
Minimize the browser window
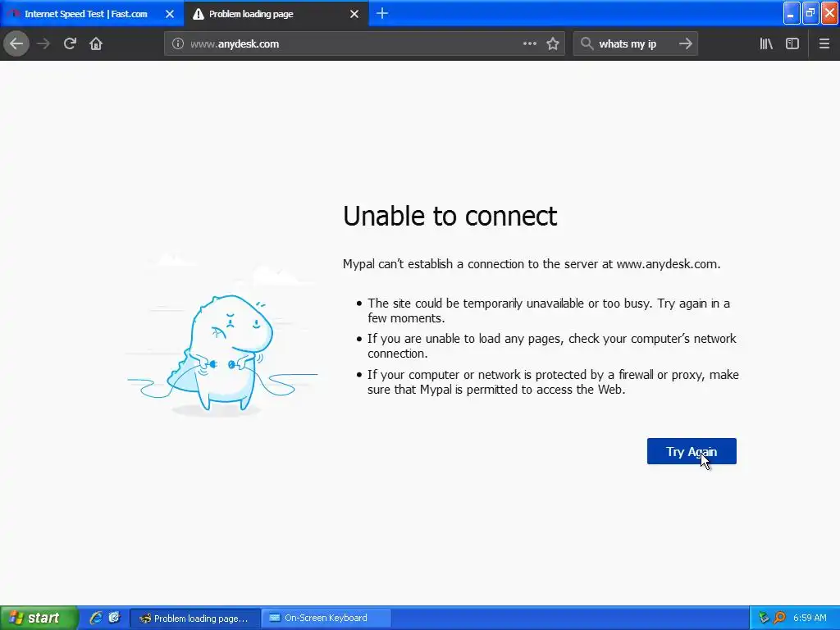[792, 13]
